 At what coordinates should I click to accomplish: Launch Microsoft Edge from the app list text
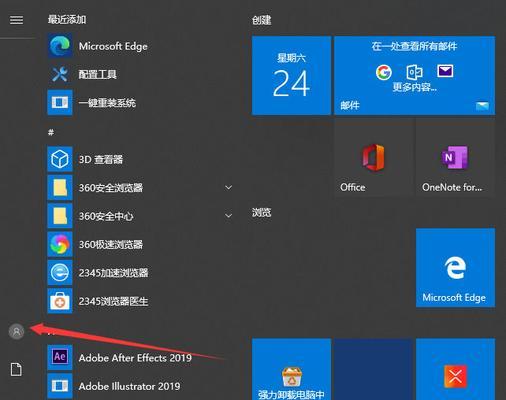tap(113, 47)
